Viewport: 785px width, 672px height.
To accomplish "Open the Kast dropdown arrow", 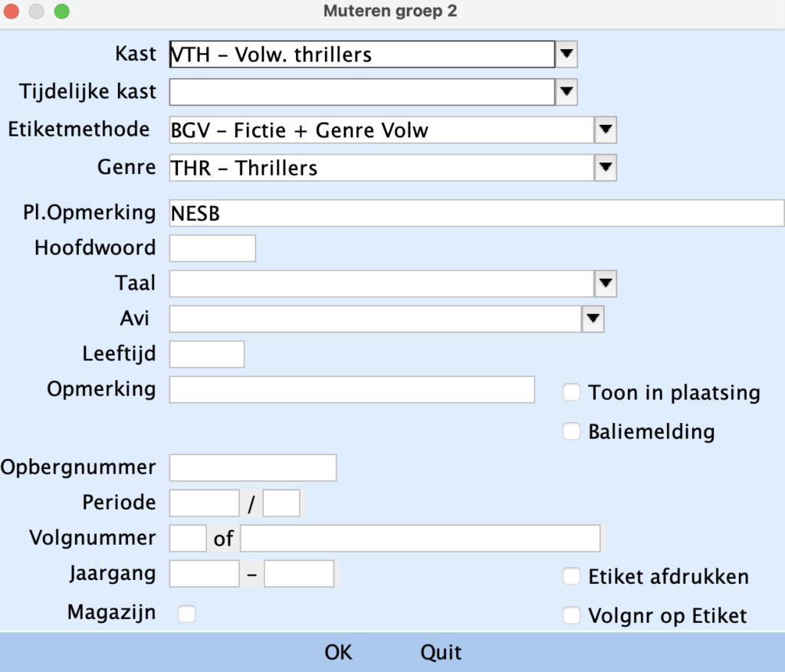I will pyautogui.click(x=566, y=54).
